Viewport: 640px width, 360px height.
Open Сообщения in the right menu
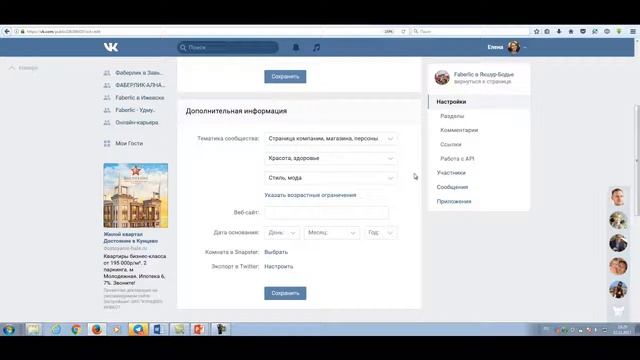(452, 187)
